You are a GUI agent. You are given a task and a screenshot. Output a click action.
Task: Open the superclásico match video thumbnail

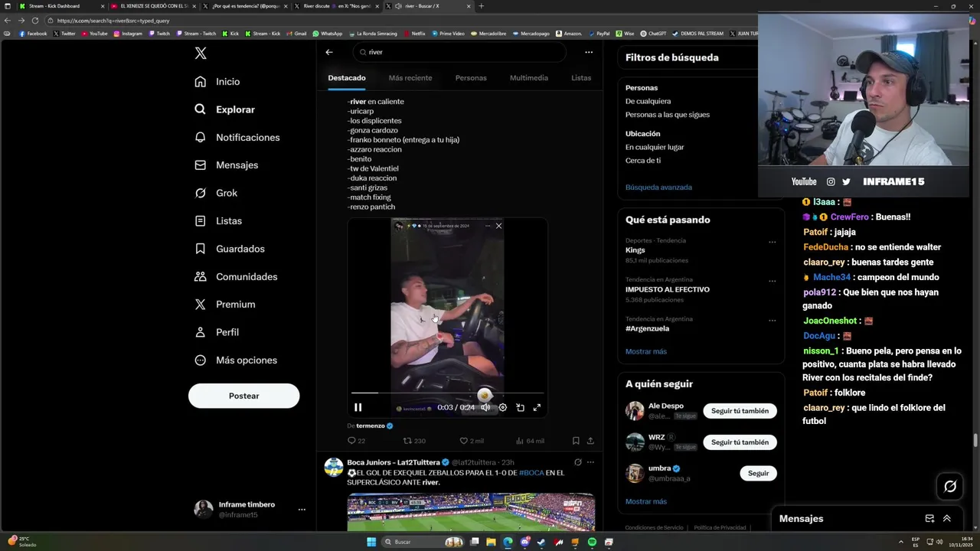[471, 512]
